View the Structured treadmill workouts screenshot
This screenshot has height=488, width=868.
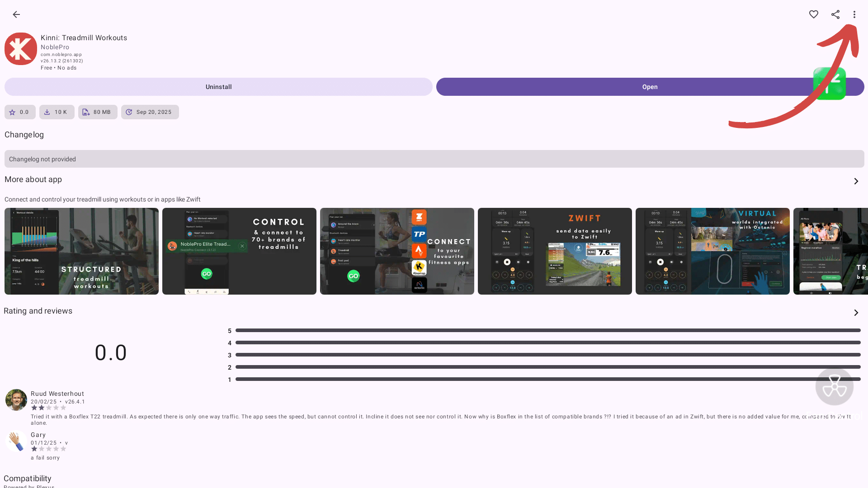(81, 251)
